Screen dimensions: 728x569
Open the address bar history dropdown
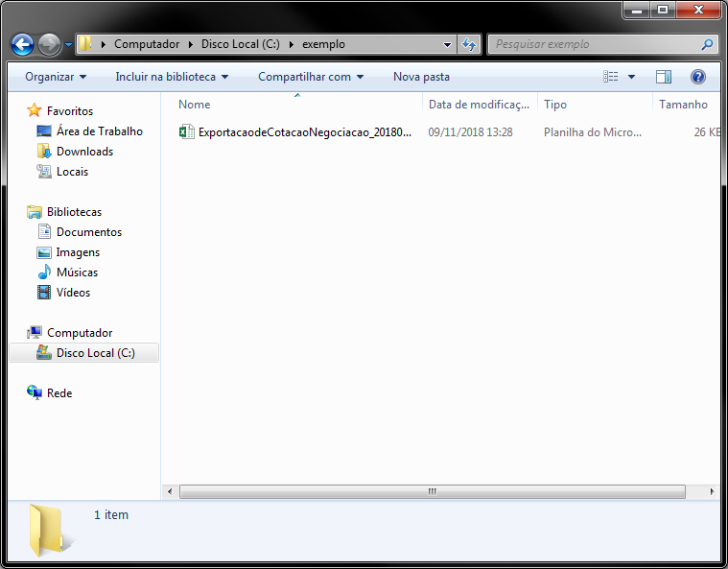point(447,44)
